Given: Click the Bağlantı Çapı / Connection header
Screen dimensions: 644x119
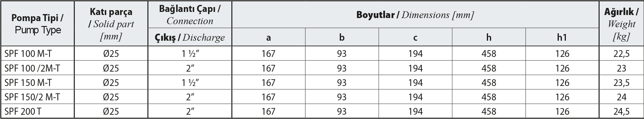Looking at the screenshot, I should (190, 14).
